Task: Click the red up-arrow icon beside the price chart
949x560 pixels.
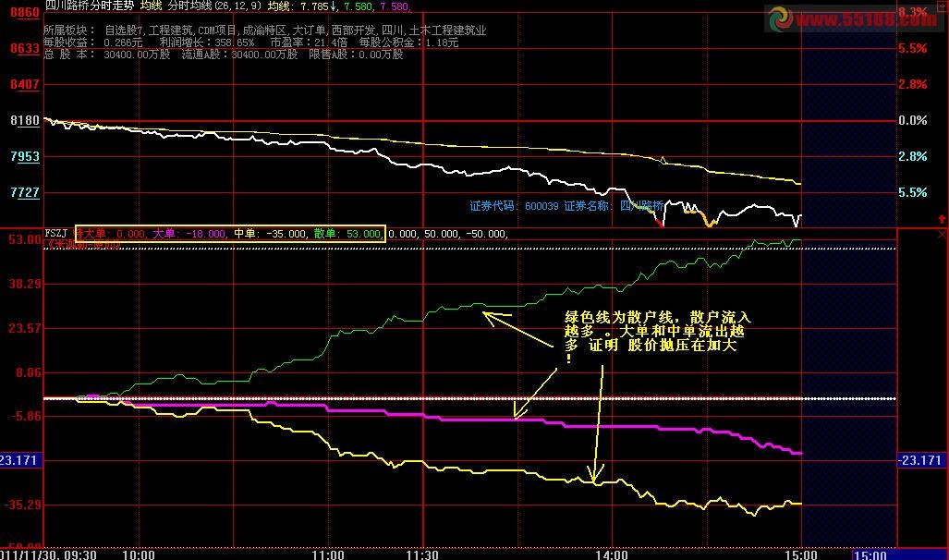Action: pos(942,219)
